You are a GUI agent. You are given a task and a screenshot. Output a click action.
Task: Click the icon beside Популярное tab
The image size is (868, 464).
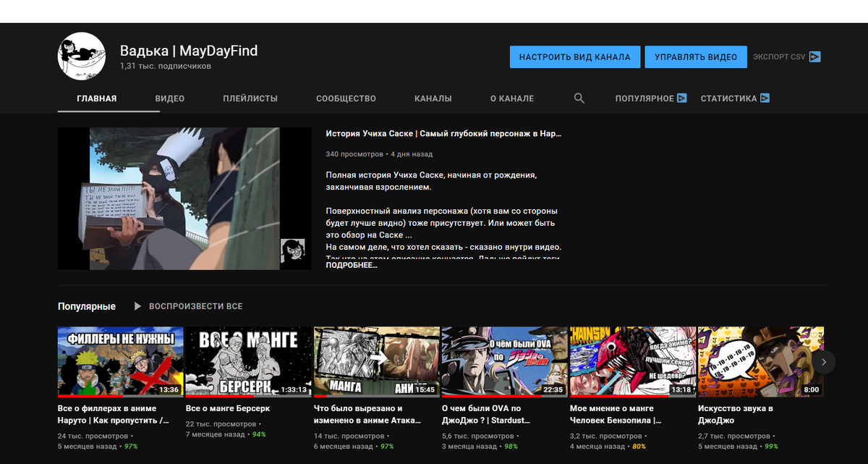(x=681, y=98)
